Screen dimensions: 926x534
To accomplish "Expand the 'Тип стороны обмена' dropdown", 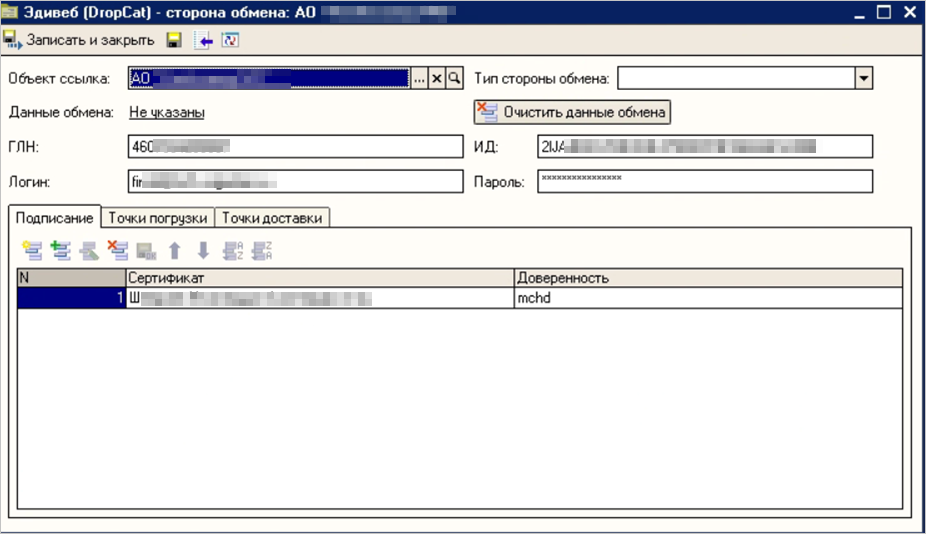I will tap(863, 78).
